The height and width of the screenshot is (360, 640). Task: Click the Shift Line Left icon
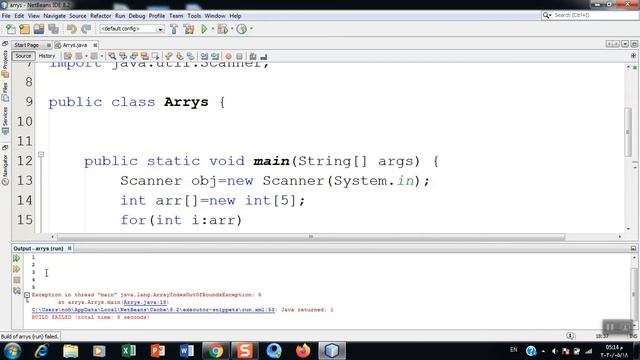tap(204, 56)
